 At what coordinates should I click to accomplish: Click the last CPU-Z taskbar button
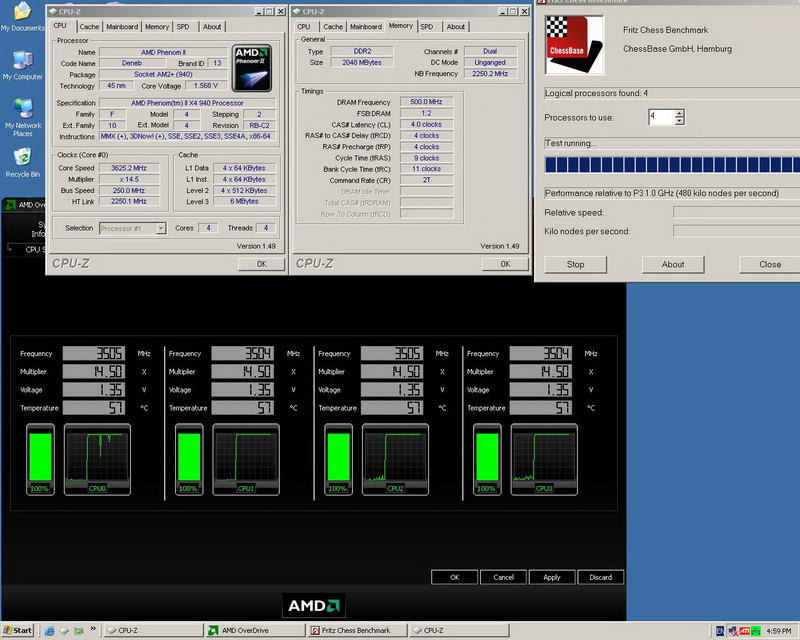(x=459, y=630)
